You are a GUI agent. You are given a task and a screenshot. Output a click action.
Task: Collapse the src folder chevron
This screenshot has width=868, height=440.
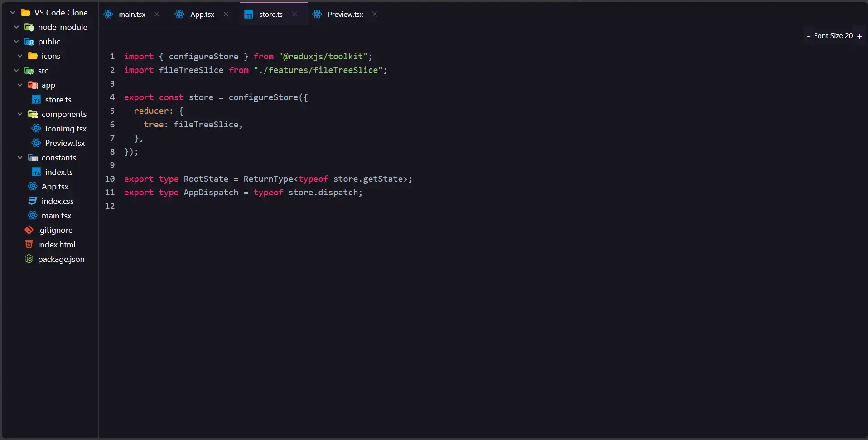click(x=16, y=71)
